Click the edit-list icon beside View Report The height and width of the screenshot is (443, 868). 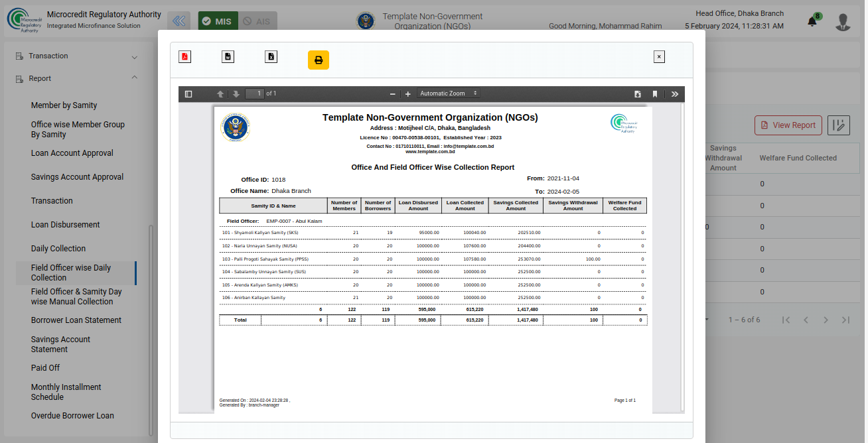pos(839,125)
